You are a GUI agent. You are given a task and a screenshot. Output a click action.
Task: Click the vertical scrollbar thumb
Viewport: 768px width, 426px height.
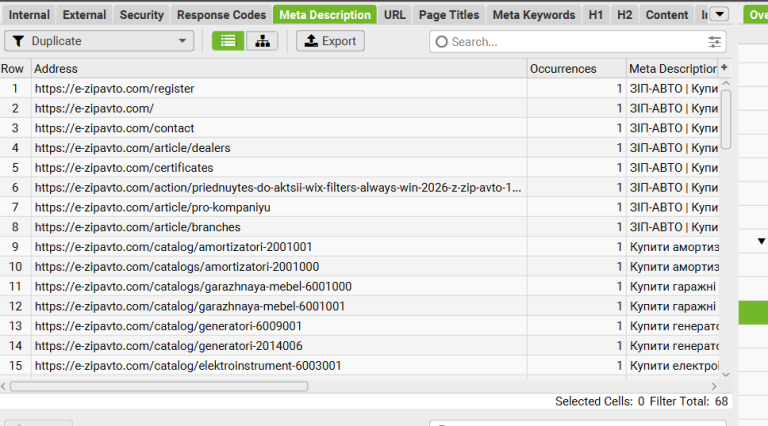(726, 119)
